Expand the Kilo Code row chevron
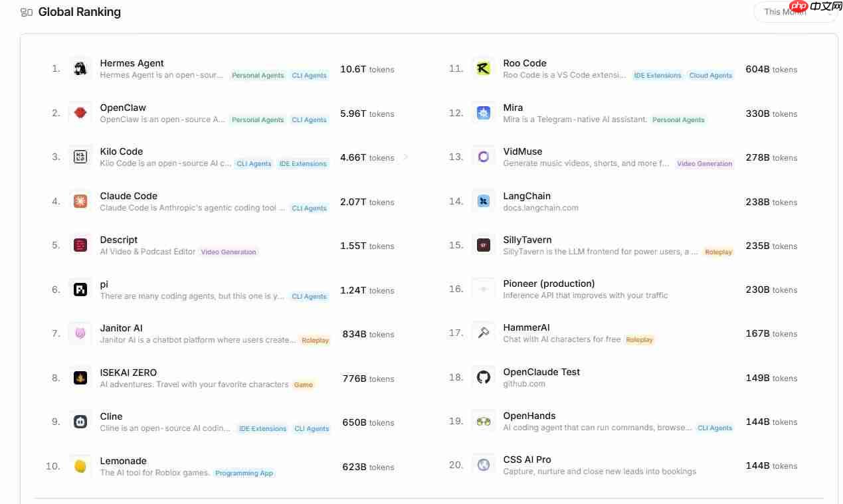 pos(406,157)
